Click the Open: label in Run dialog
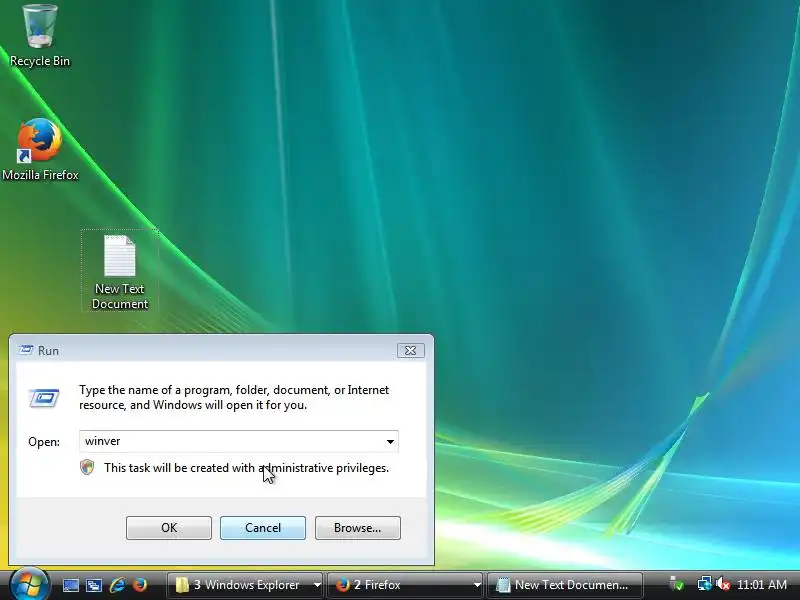Viewport: 800px width, 600px height. pos(44,442)
